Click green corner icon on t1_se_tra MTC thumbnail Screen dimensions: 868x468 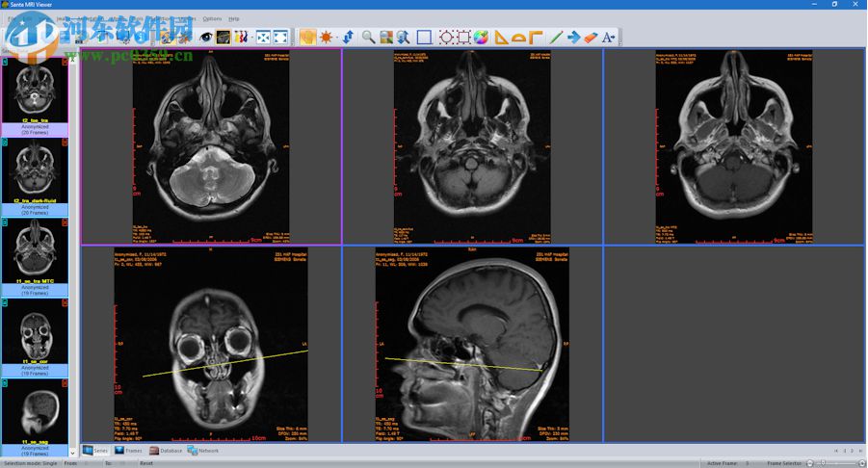5,222
